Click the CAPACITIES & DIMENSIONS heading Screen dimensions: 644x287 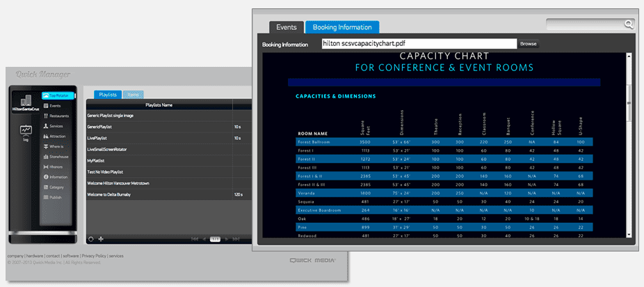pyautogui.click(x=335, y=97)
